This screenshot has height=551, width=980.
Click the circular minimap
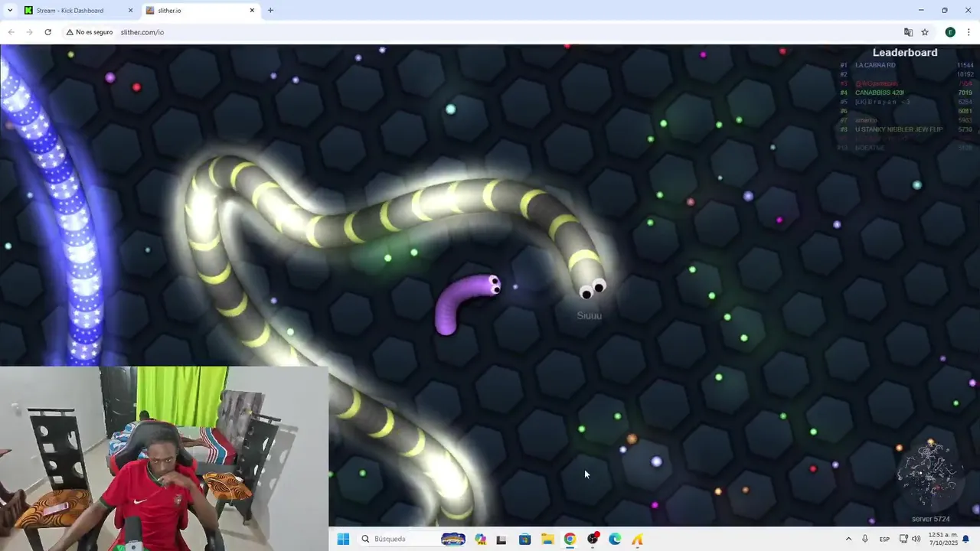[930, 474]
